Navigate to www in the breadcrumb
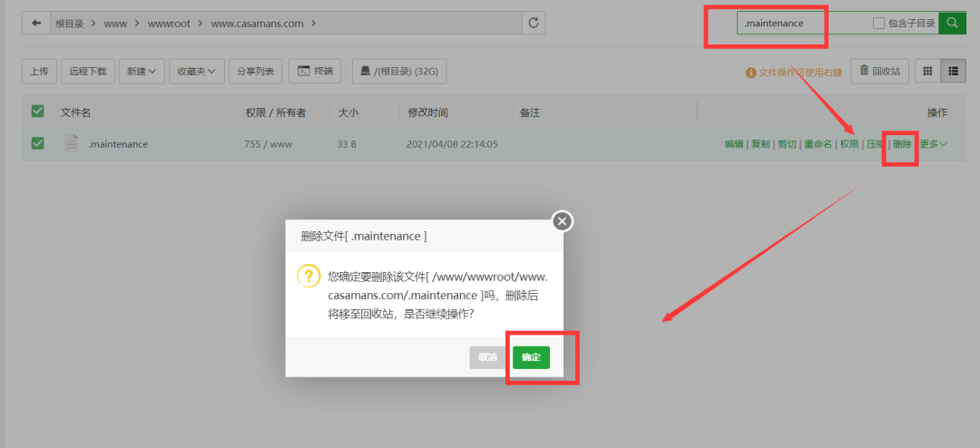980x448 pixels. tap(115, 24)
